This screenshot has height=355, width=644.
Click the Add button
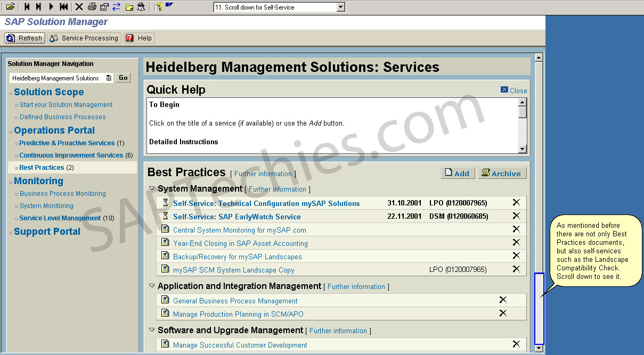[x=458, y=173]
